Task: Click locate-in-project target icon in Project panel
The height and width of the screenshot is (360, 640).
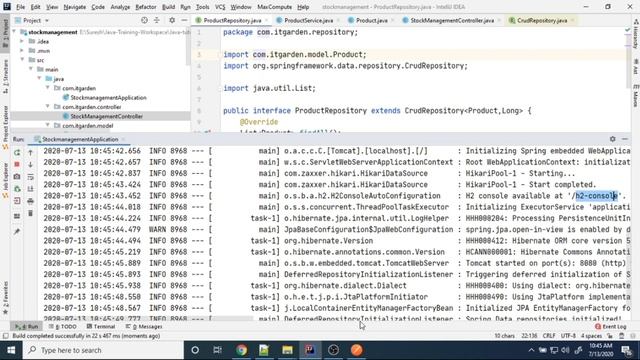Action: coord(144,20)
